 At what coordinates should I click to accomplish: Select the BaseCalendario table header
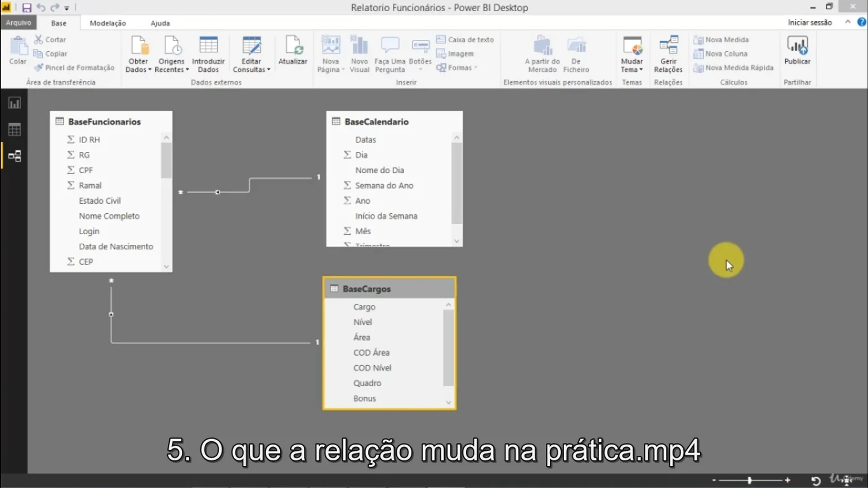pyautogui.click(x=394, y=121)
